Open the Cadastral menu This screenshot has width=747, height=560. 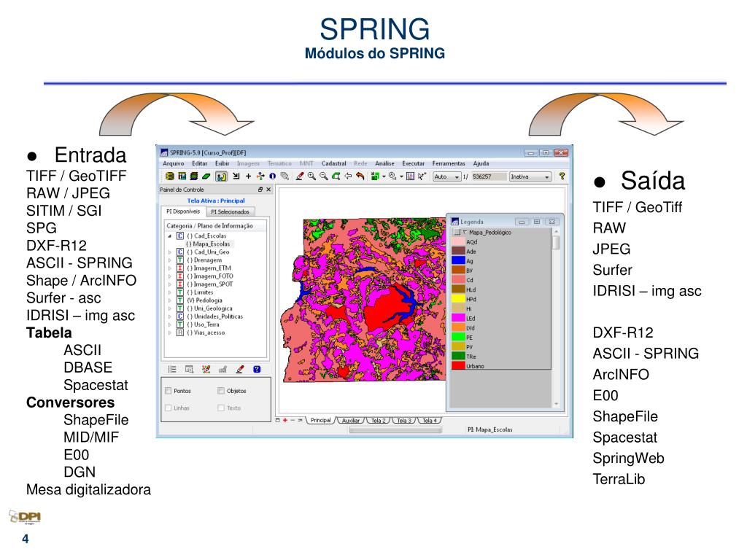[333, 163]
